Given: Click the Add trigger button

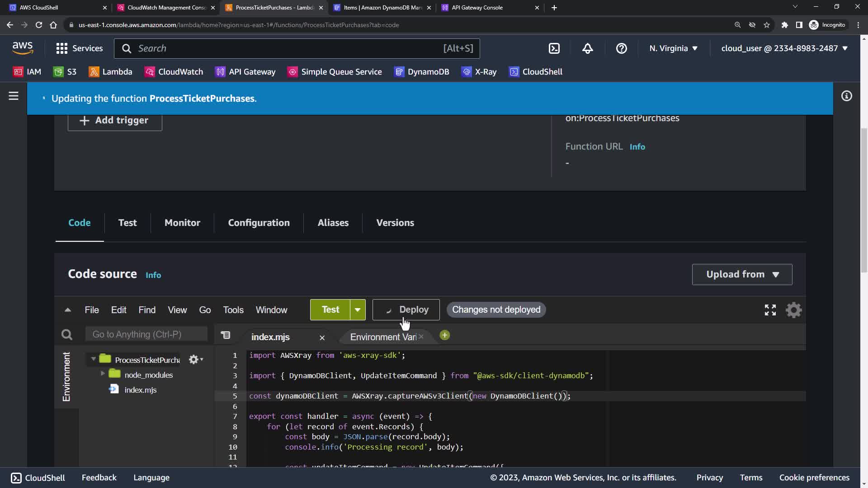Looking at the screenshot, I should click(x=115, y=121).
